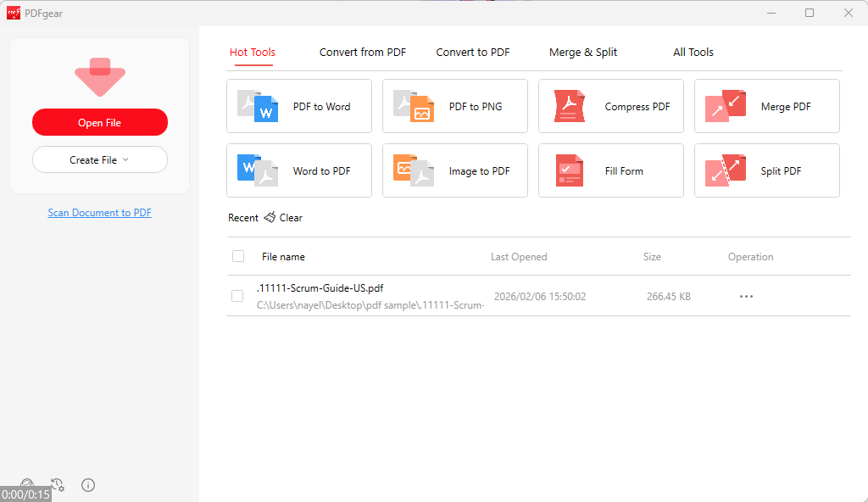Go to the Merge & Split tab
Viewport: 868px width, 502px height.
coord(583,52)
